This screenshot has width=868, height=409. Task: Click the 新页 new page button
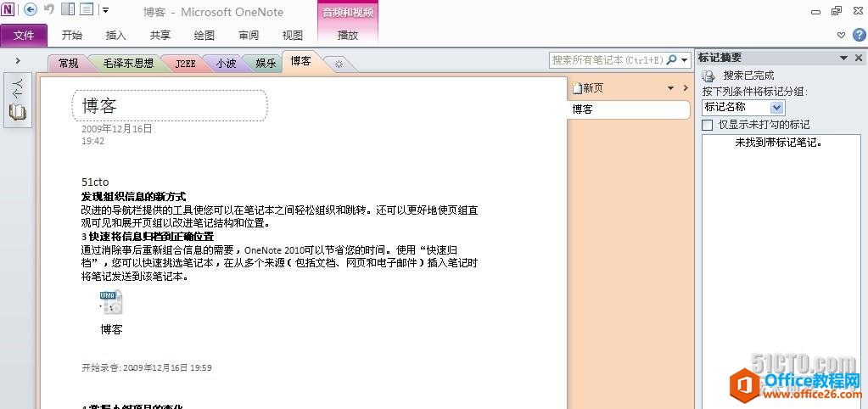588,88
